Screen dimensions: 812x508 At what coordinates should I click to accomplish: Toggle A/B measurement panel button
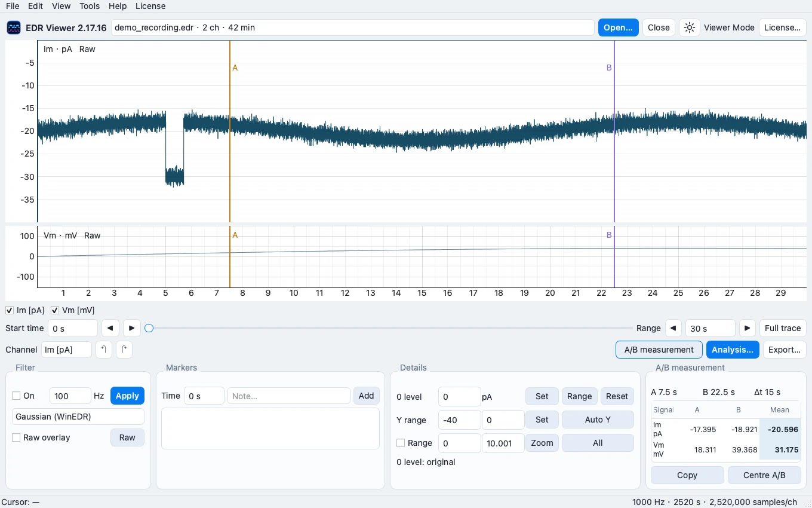tap(659, 350)
